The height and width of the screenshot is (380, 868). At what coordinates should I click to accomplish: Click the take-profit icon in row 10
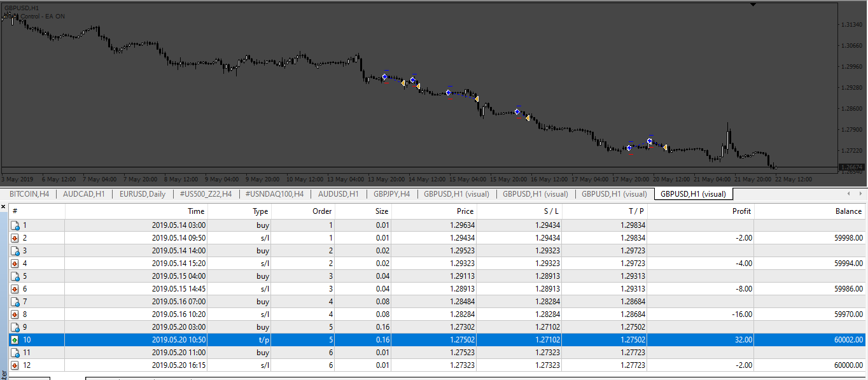click(x=15, y=340)
